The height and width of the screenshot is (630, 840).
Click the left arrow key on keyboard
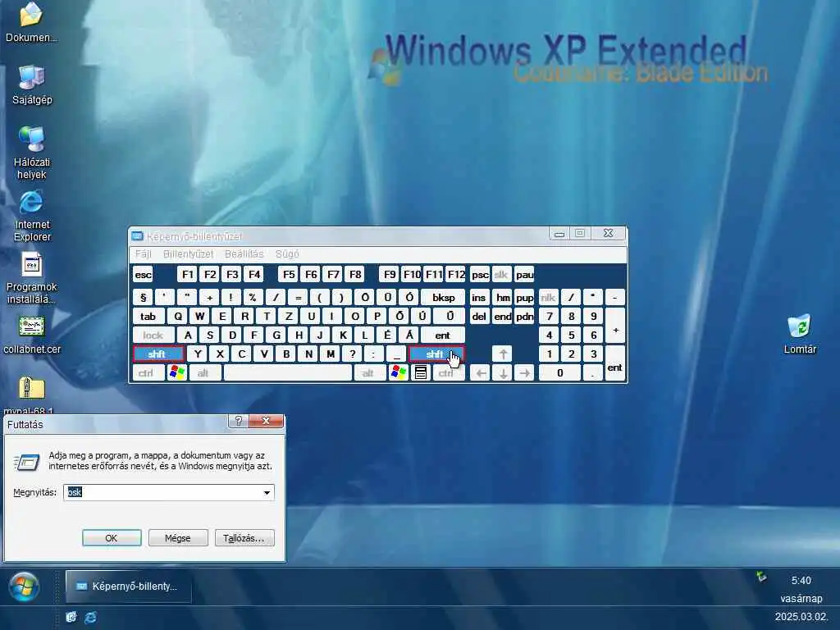click(x=481, y=373)
